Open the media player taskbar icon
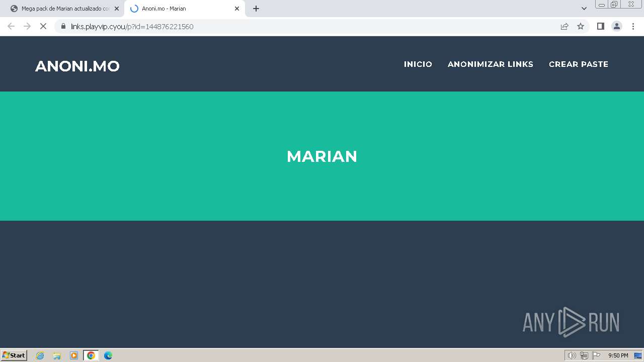Screen dimensions: 644x362 tap(74, 355)
